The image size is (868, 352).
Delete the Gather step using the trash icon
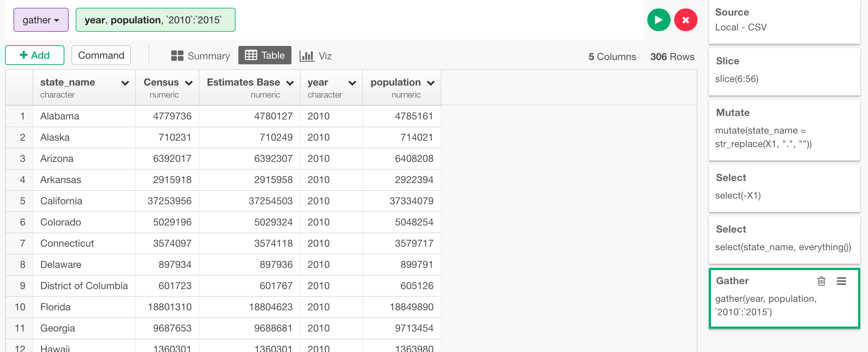tap(821, 281)
